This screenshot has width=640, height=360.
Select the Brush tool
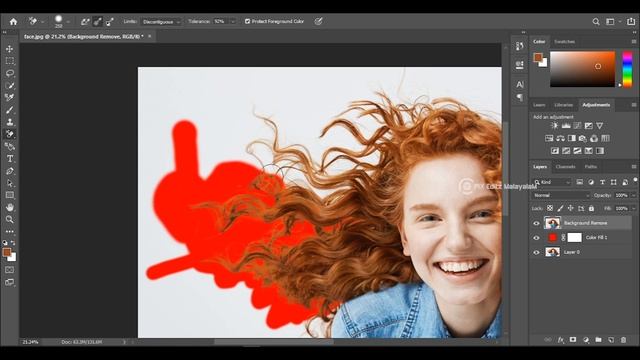coord(10,109)
